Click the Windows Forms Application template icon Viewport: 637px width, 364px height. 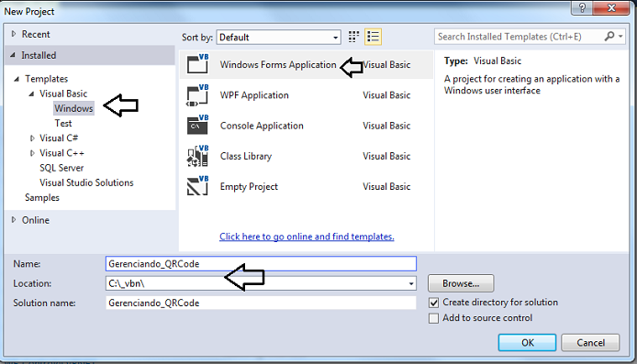[198, 63]
